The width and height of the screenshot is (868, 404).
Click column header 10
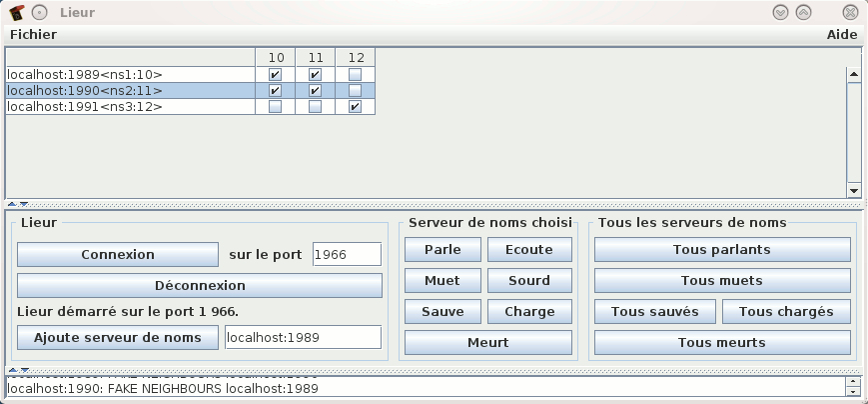[x=275, y=57]
